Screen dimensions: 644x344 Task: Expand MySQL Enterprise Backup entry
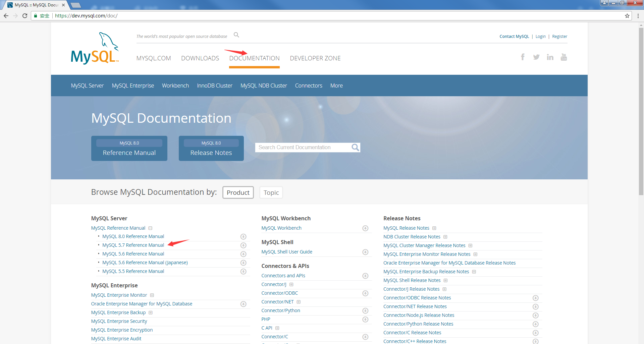tap(151, 312)
